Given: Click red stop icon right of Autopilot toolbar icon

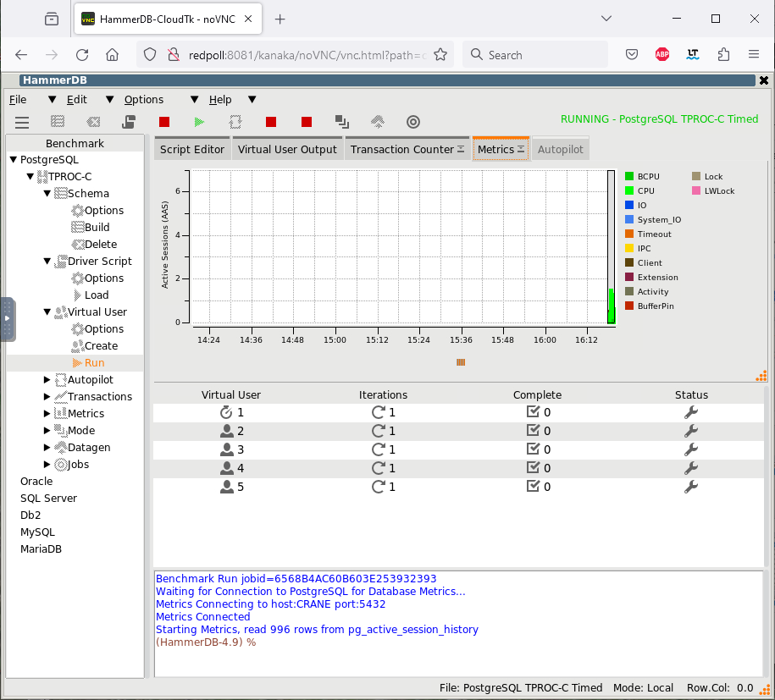Looking at the screenshot, I should 271,122.
